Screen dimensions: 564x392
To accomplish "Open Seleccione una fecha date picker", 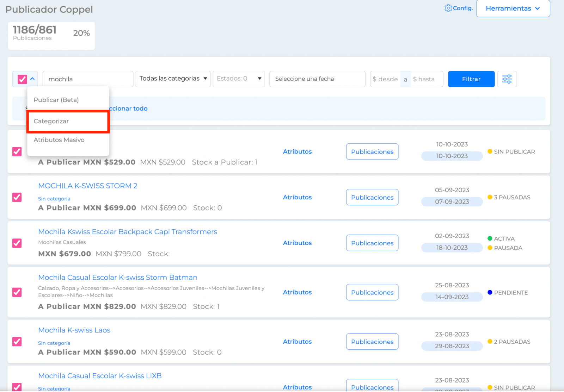I will (x=317, y=79).
